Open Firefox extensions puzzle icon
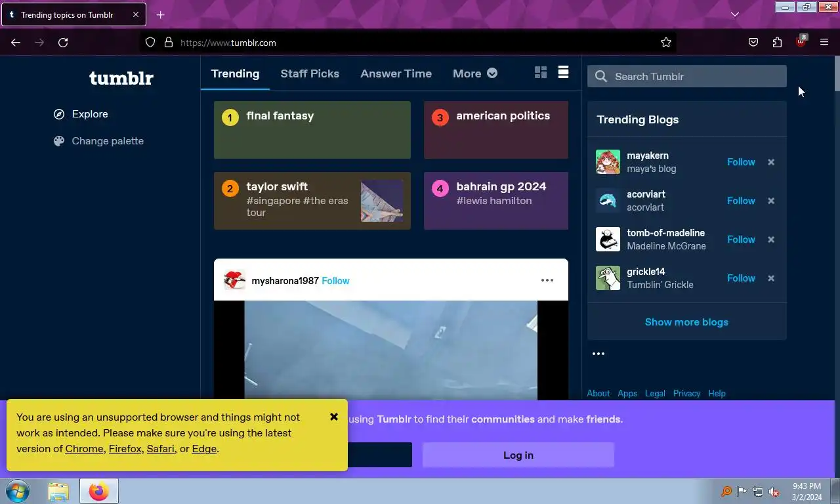The image size is (840, 504). (x=777, y=43)
